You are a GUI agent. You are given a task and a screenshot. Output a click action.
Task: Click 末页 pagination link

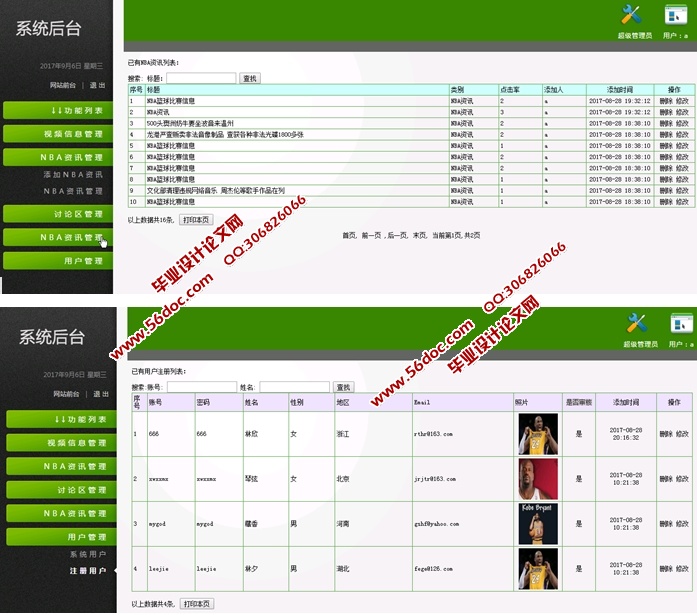(420, 235)
